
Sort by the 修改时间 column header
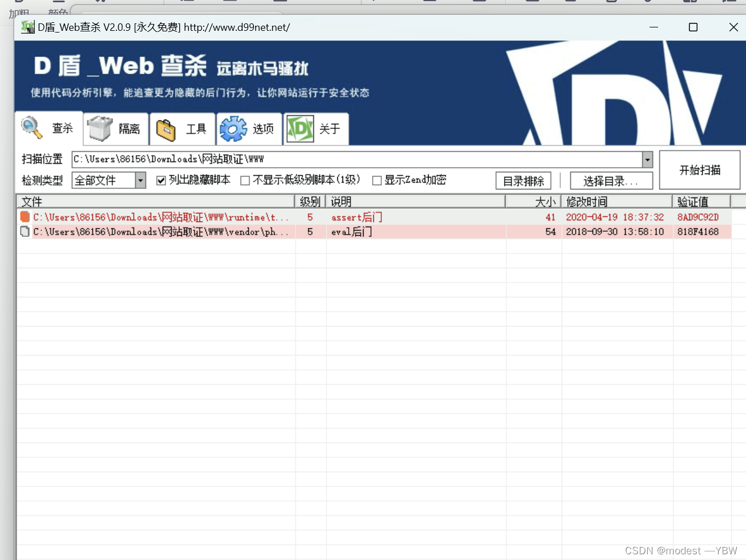pos(617,202)
